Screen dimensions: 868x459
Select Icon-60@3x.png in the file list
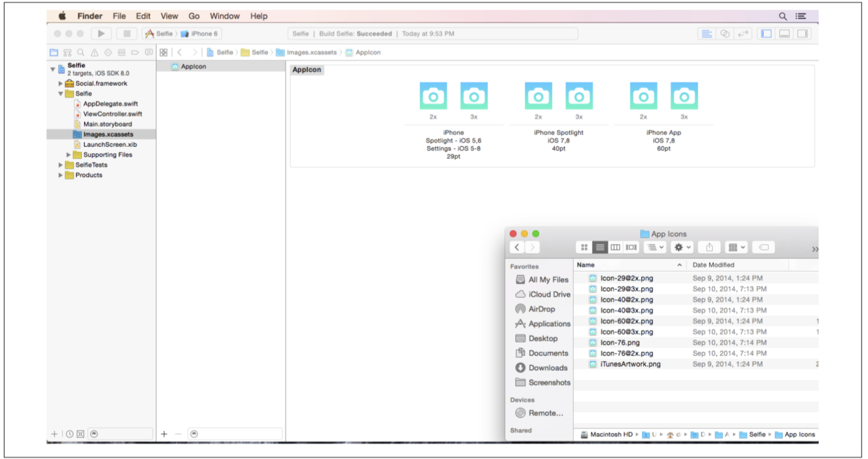pos(626,332)
